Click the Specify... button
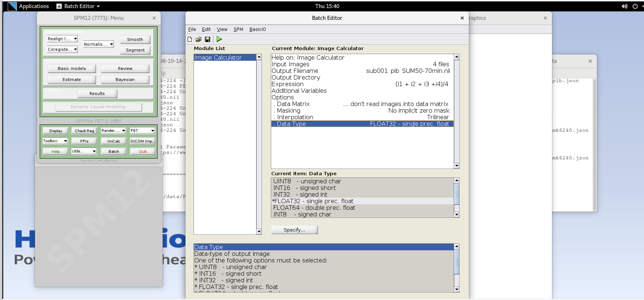The width and height of the screenshot is (644, 300). pyautogui.click(x=294, y=230)
